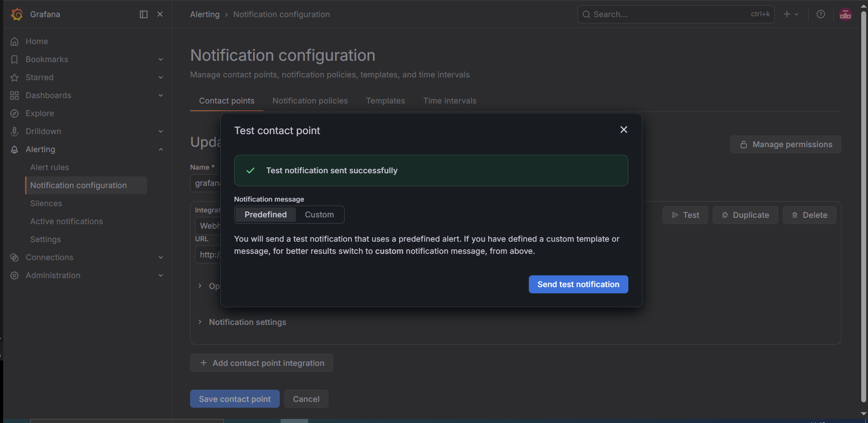Expand the Dashboards section chevron
This screenshot has width=868, height=423.
pos(161,95)
